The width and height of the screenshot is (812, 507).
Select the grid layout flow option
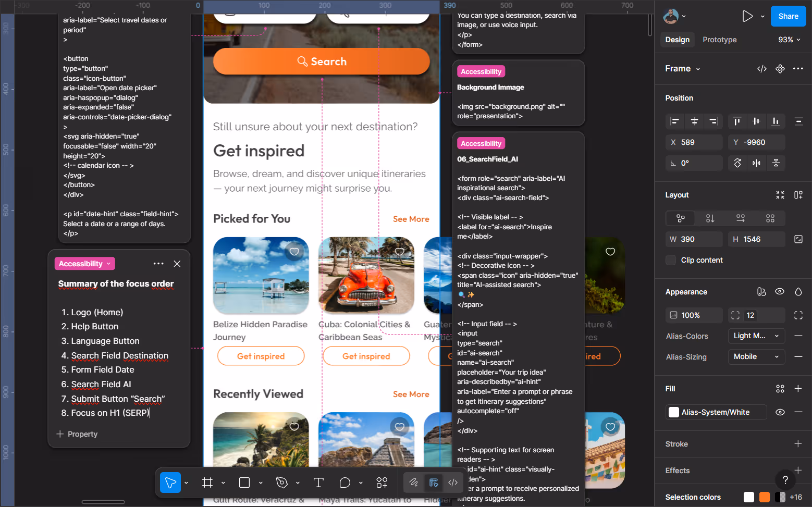[x=770, y=218]
